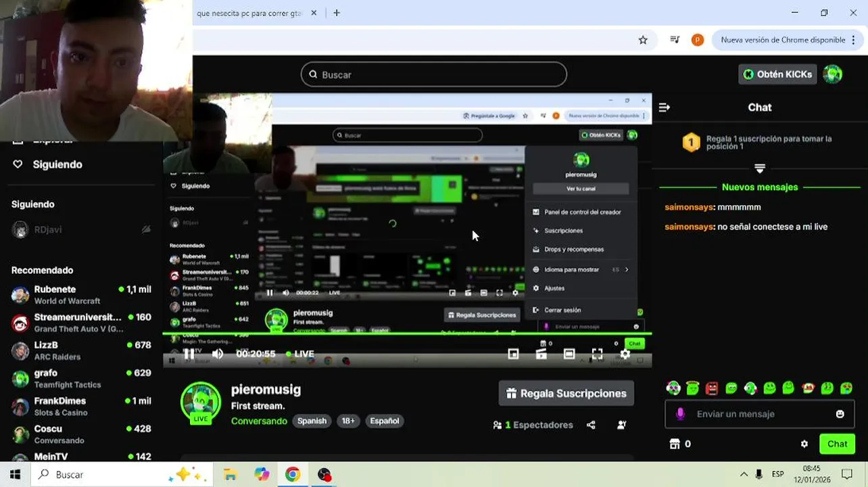868x487 pixels.
Task: Expand the chat gift leaderboard arrow
Action: 760,168
